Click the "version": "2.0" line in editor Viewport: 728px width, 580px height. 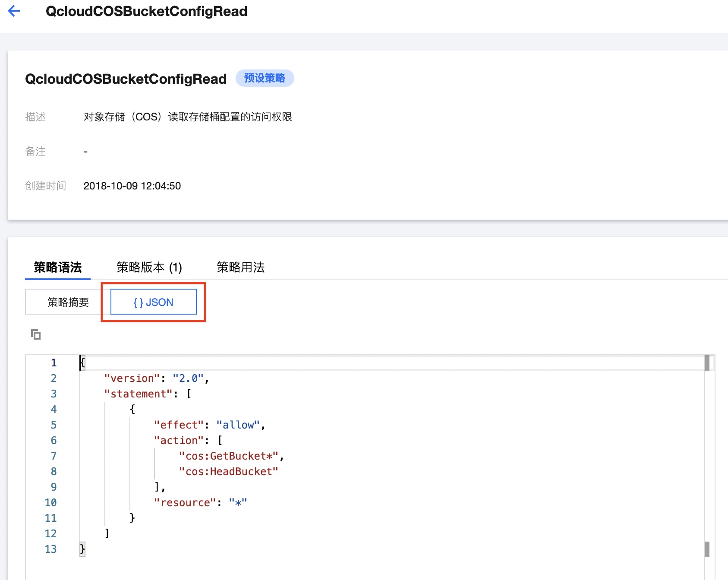[x=157, y=378]
